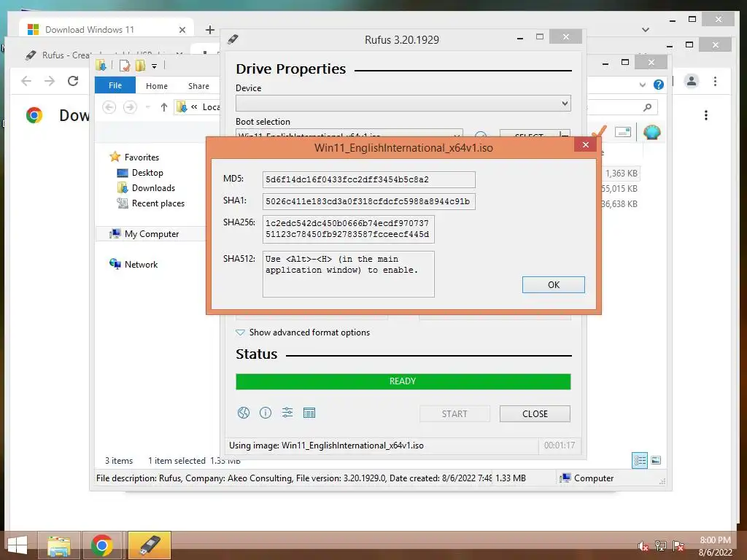The image size is (747, 560).
Task: Click the greyed START button in Rufus
Action: [454, 414]
